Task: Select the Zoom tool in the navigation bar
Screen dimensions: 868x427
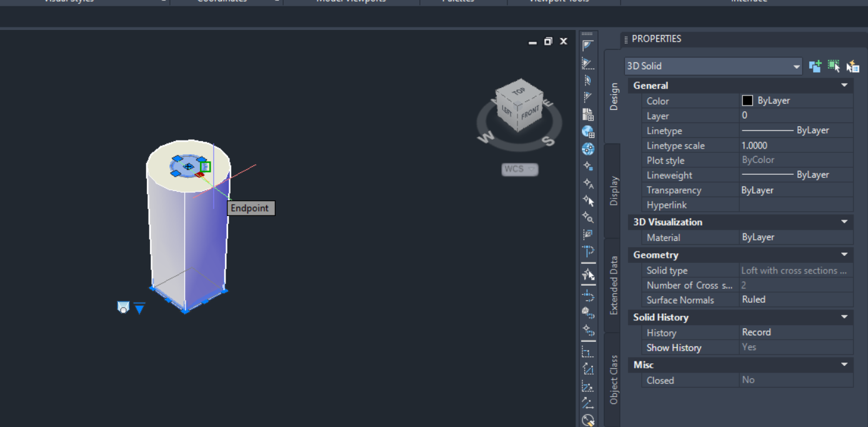Action: click(x=587, y=217)
